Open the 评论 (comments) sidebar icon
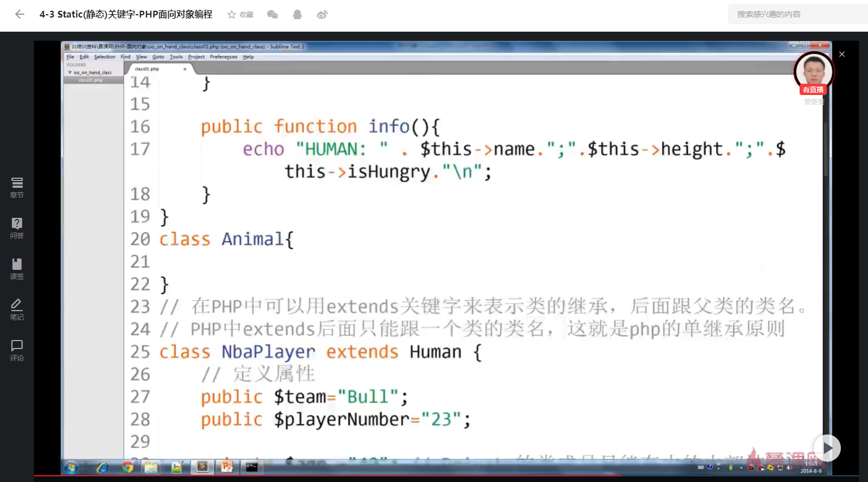Viewport: 868px width, 482px height. (17, 349)
